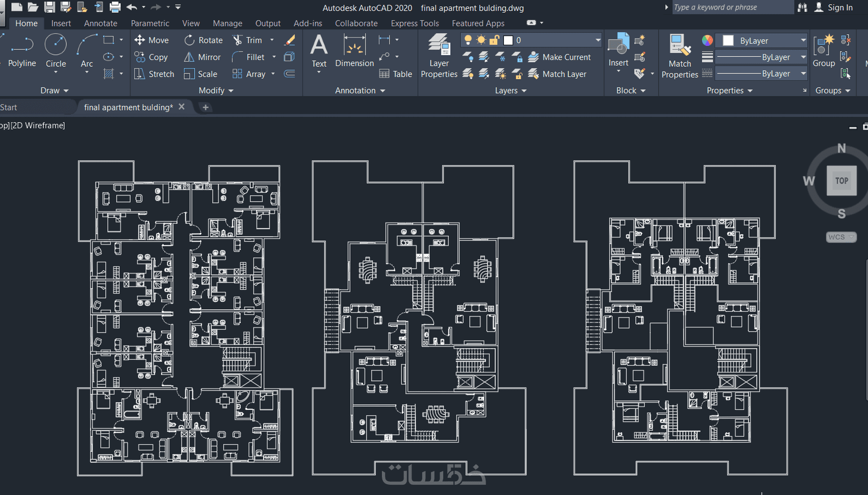This screenshot has width=868, height=495.
Task: Toggle the layer 0 on/off light bulb
Action: 468,40
